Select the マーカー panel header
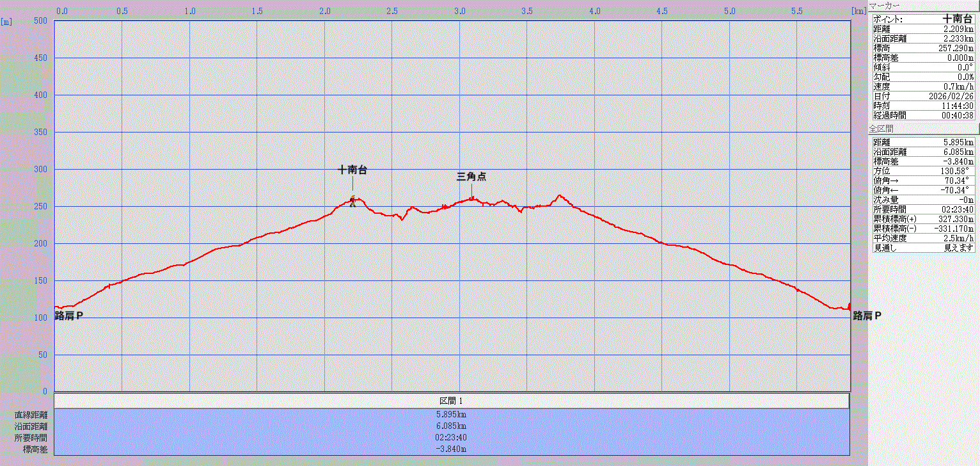This screenshot has height=466, width=980. click(x=884, y=6)
